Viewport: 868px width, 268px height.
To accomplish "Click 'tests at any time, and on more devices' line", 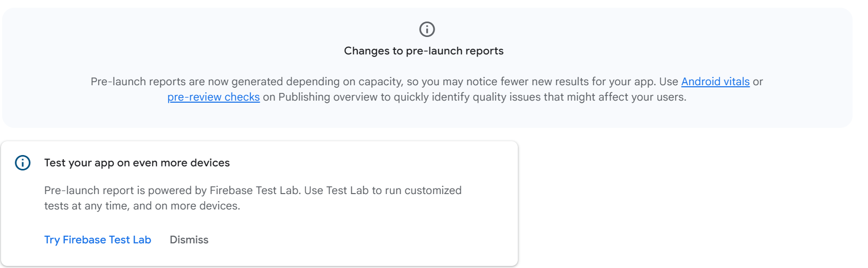I will click(142, 206).
